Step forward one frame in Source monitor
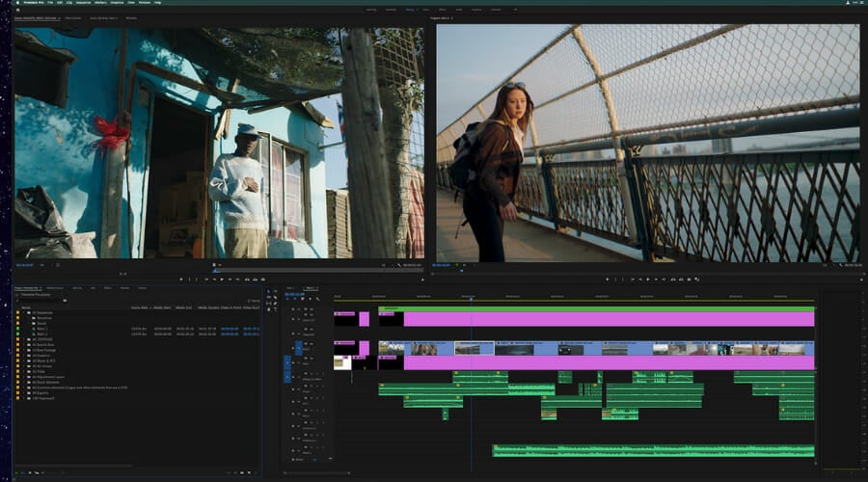This screenshot has height=482, width=868. click(230, 280)
